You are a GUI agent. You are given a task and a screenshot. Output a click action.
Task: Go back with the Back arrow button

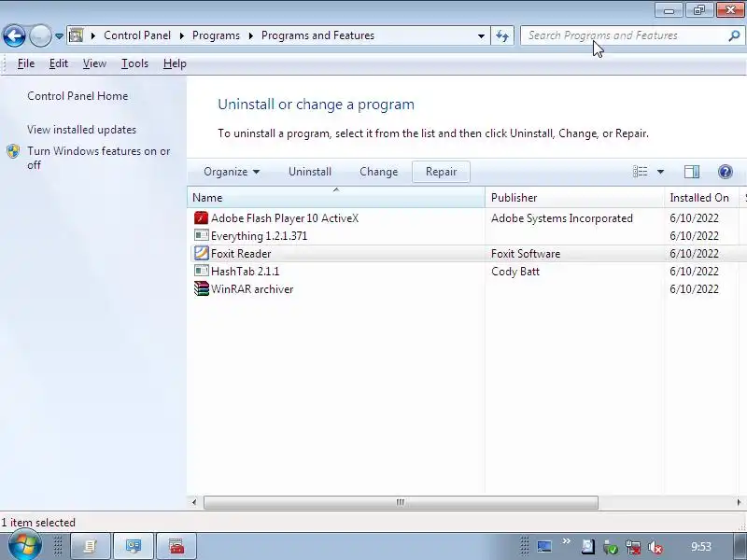pos(14,35)
